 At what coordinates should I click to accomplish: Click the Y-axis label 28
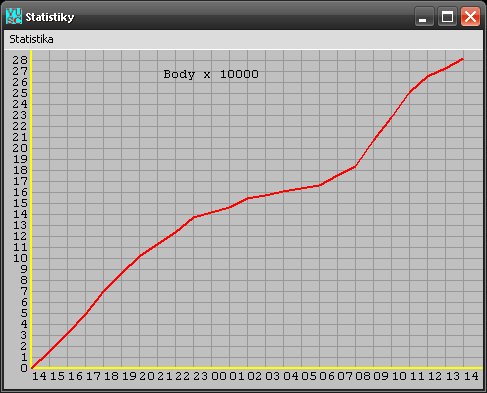[x=20, y=60]
